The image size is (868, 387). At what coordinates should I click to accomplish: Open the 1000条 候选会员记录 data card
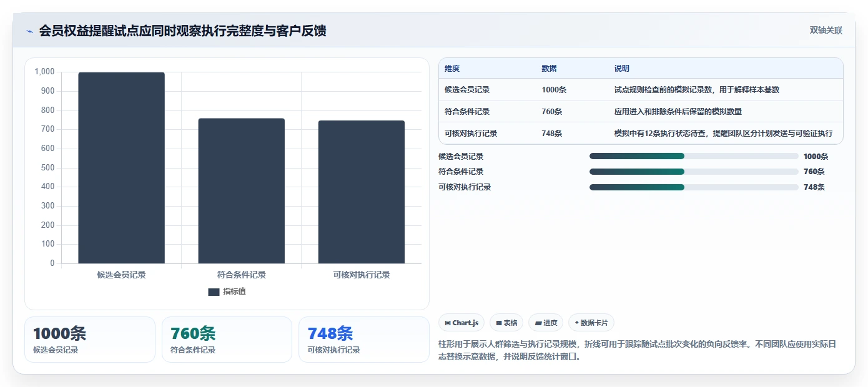coord(90,340)
